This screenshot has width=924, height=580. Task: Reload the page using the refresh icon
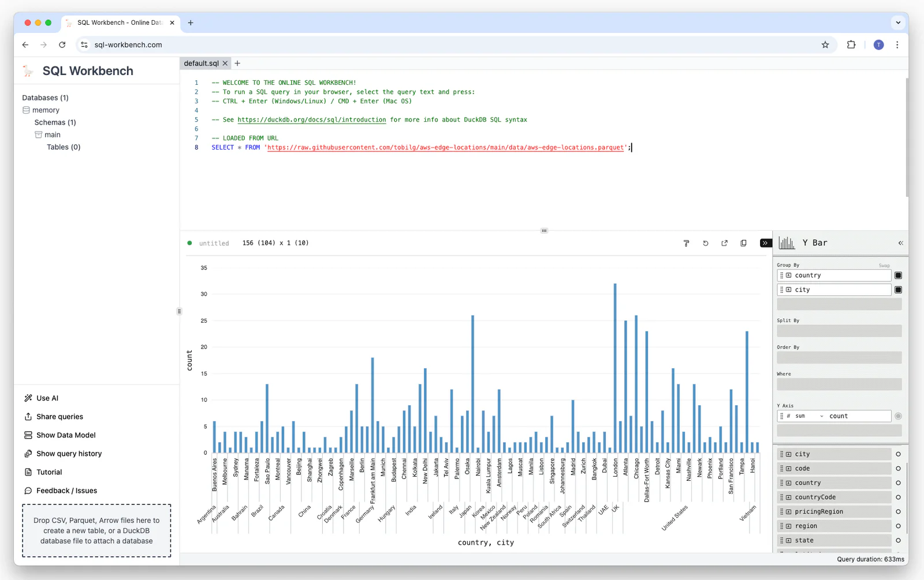coord(62,44)
